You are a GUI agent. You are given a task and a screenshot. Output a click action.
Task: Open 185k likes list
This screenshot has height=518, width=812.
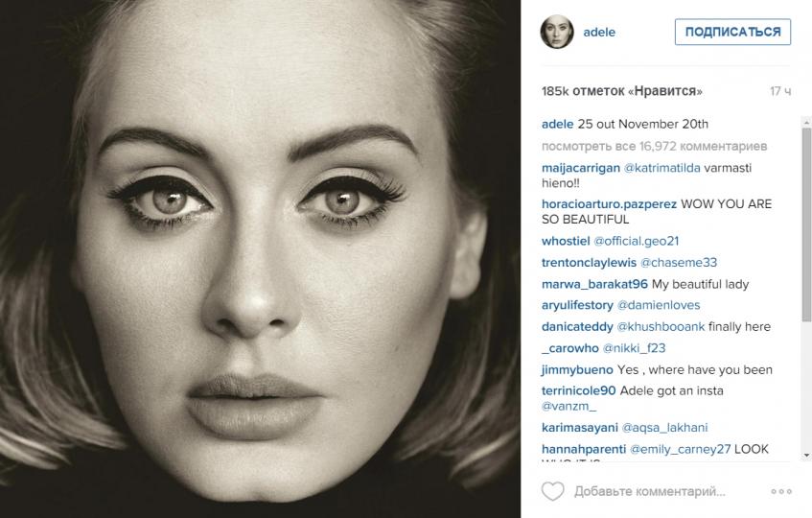pyautogui.click(x=622, y=91)
